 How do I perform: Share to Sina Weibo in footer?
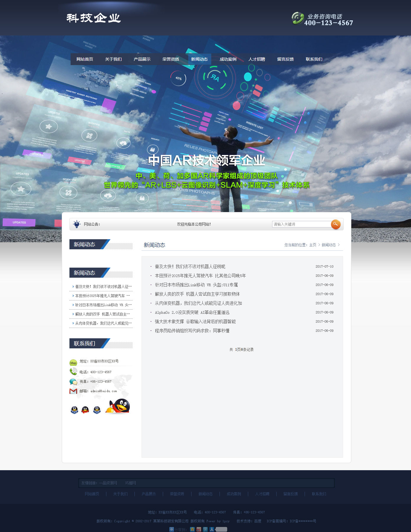click(x=199, y=529)
